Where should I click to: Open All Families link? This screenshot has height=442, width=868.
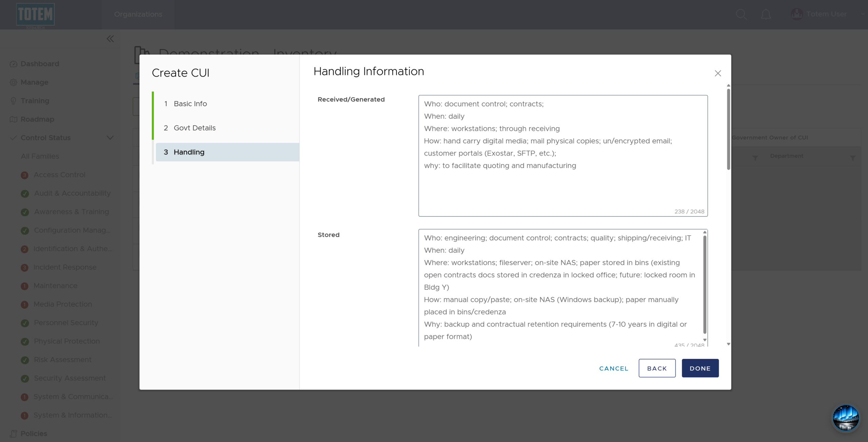tap(40, 156)
